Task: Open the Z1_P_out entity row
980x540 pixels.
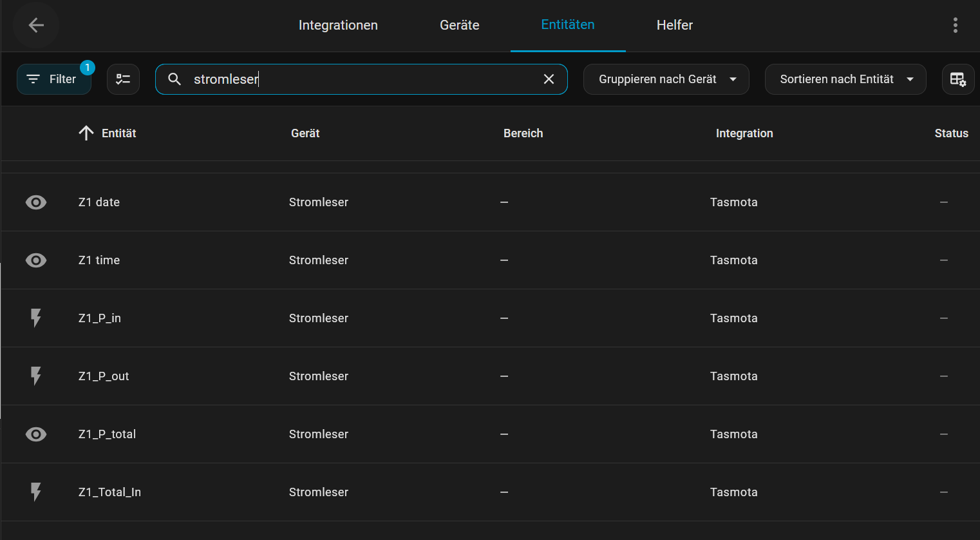Action: pyautogui.click(x=104, y=376)
